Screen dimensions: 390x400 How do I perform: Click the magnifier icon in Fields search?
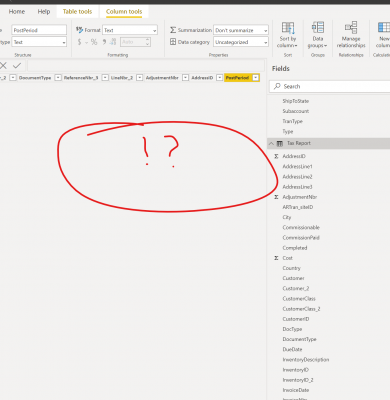pos(277,86)
